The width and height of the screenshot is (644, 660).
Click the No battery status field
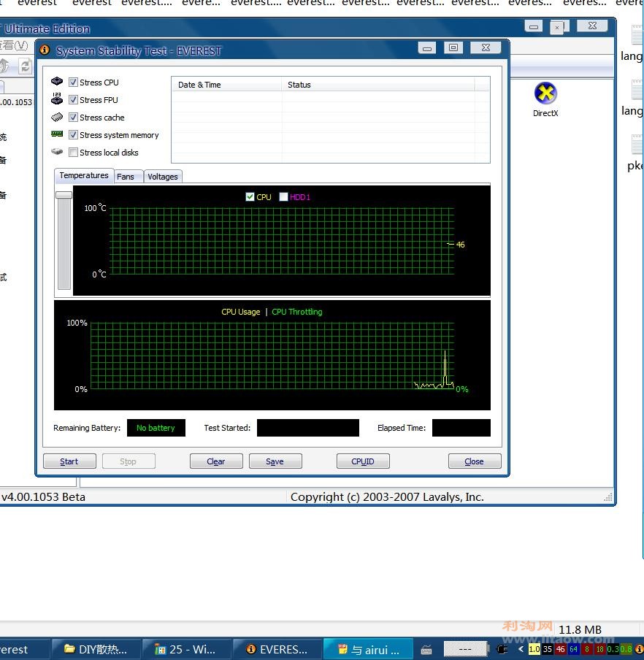156,428
